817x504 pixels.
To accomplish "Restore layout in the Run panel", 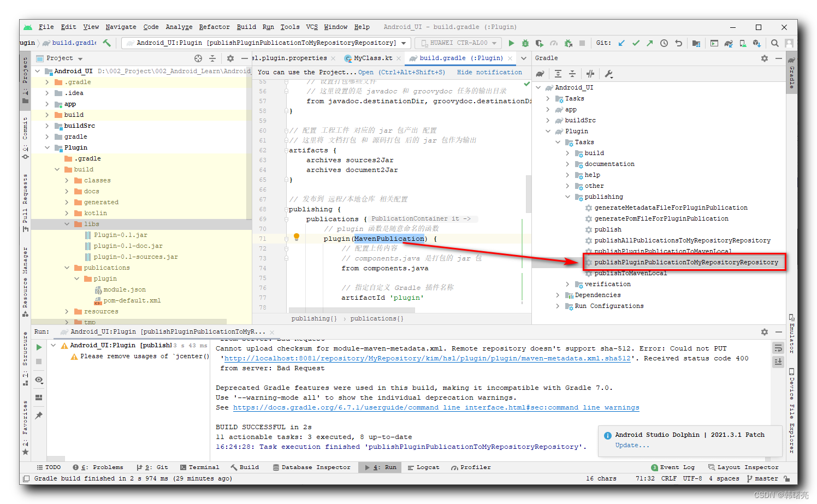I will click(39, 398).
